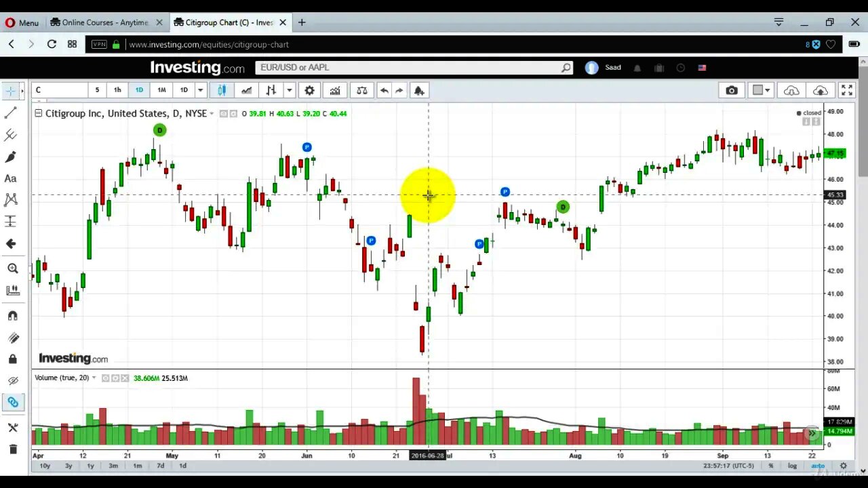Click the symbol input field with C
The height and width of the screenshot is (488, 868).
pos(60,90)
